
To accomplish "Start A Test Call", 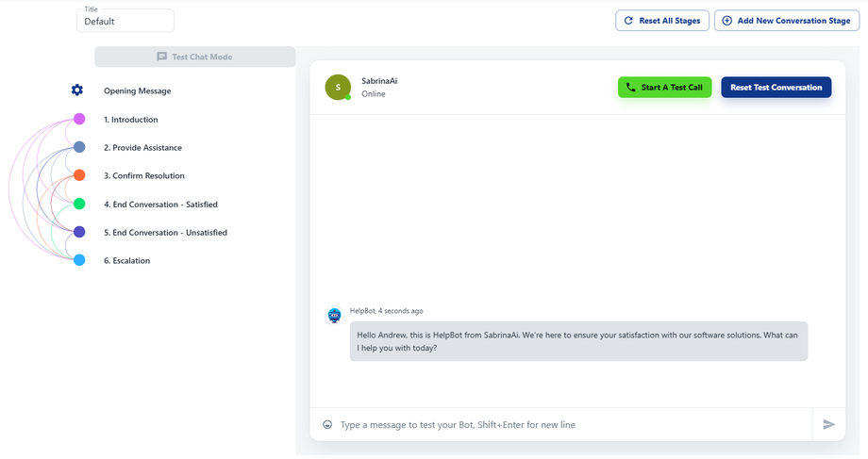I will [x=664, y=88].
